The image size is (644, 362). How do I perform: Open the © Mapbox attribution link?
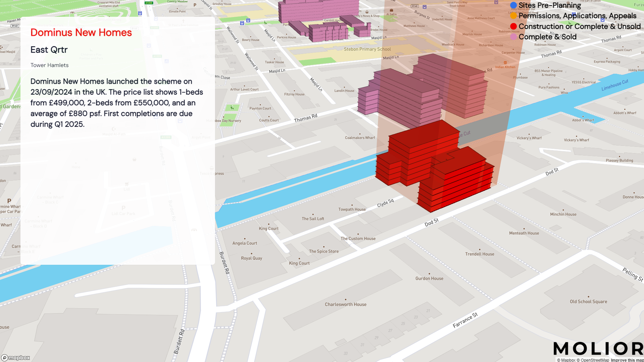pos(566,360)
